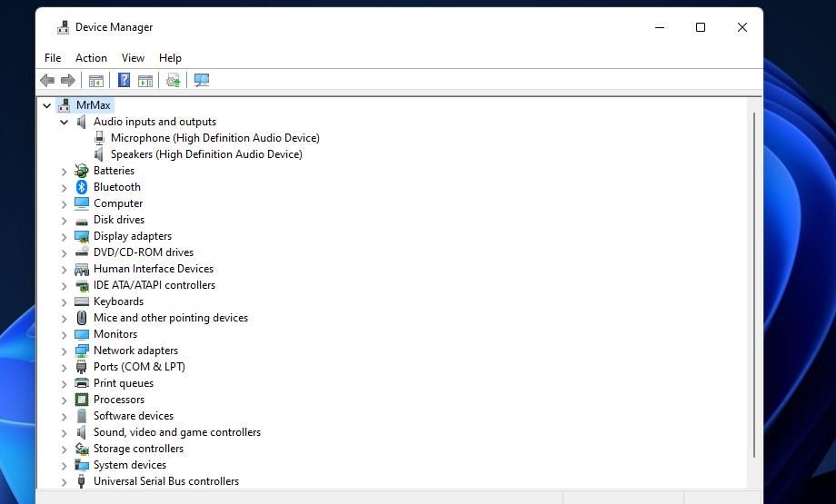Click the vertical scrollbar in the device list

[x=754, y=282]
